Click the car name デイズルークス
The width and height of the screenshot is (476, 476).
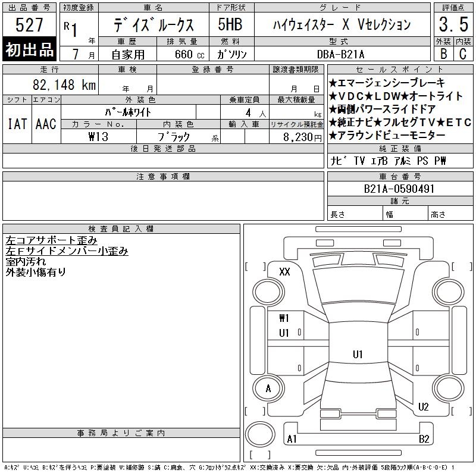coord(154,24)
